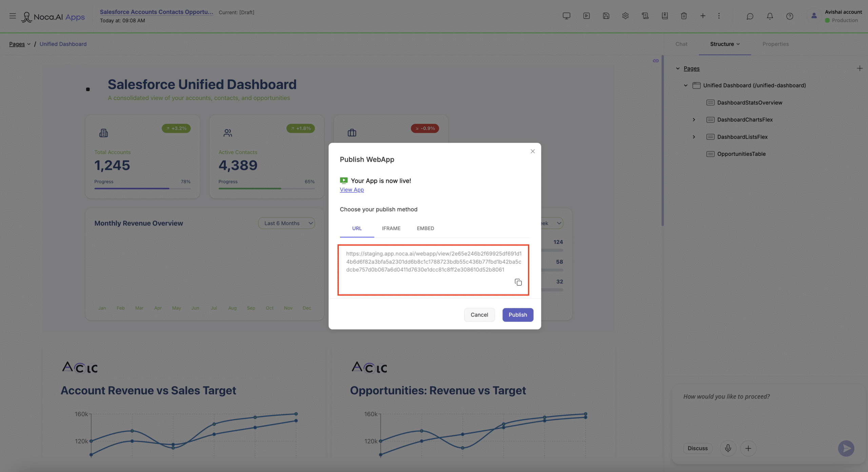Open the notifications bell
Image resolution: width=868 pixels, height=472 pixels.
click(770, 16)
